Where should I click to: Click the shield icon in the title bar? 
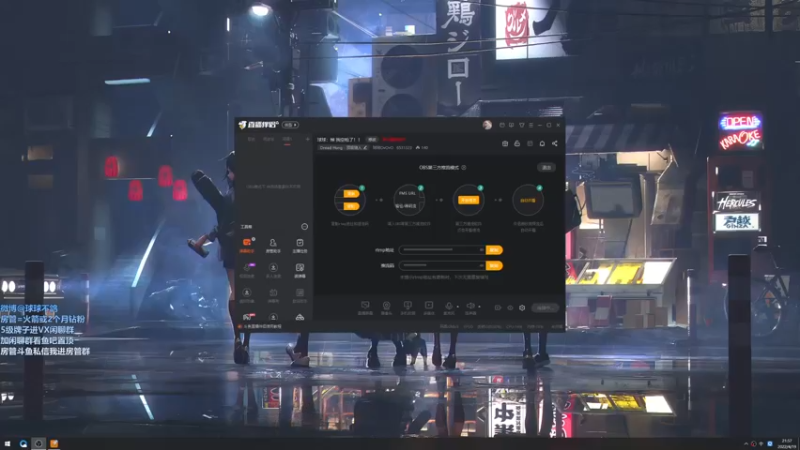521,125
